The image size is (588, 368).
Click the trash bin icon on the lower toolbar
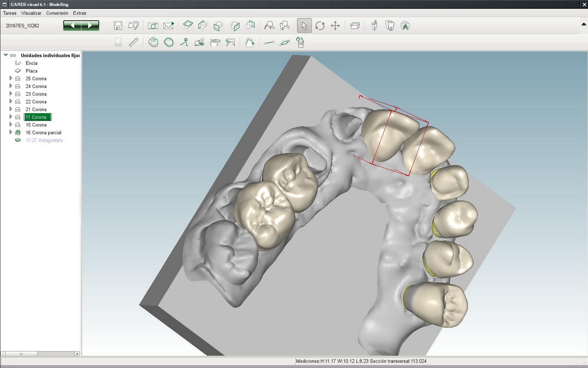300,43
